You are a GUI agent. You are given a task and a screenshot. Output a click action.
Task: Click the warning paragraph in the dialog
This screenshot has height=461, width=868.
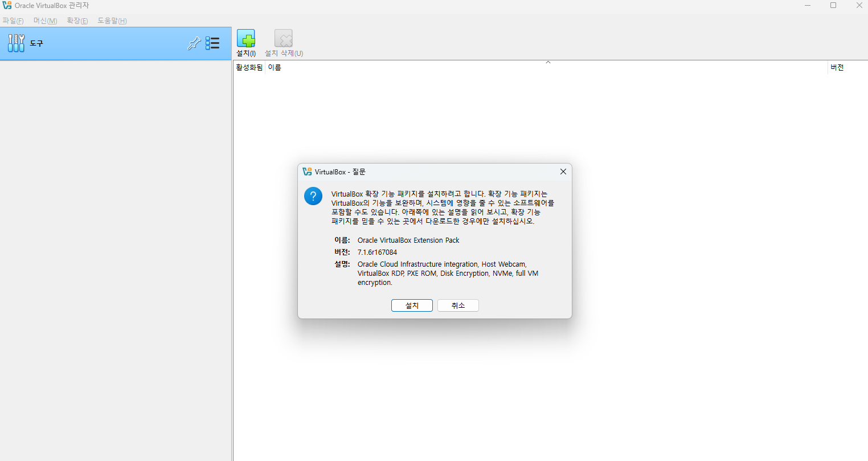[x=443, y=207]
